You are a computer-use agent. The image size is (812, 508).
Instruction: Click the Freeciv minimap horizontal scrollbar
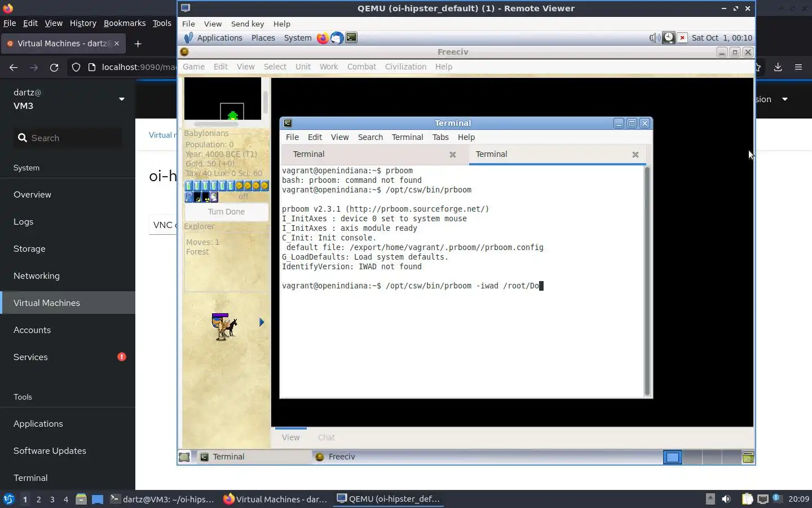tap(217, 124)
